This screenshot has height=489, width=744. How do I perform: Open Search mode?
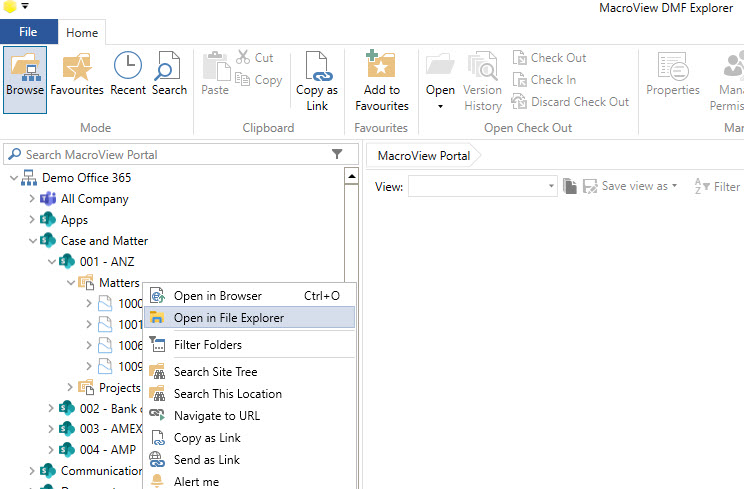[169, 74]
